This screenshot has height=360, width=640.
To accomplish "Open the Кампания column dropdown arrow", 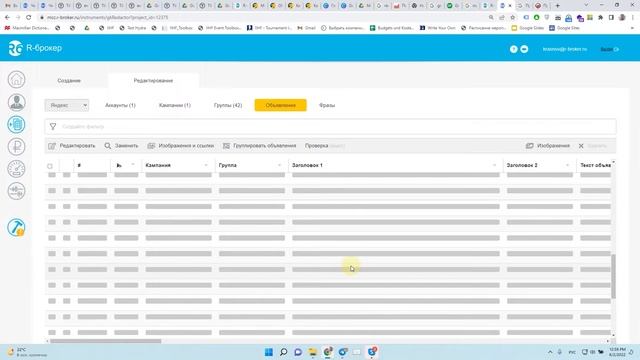I will tap(206, 165).
